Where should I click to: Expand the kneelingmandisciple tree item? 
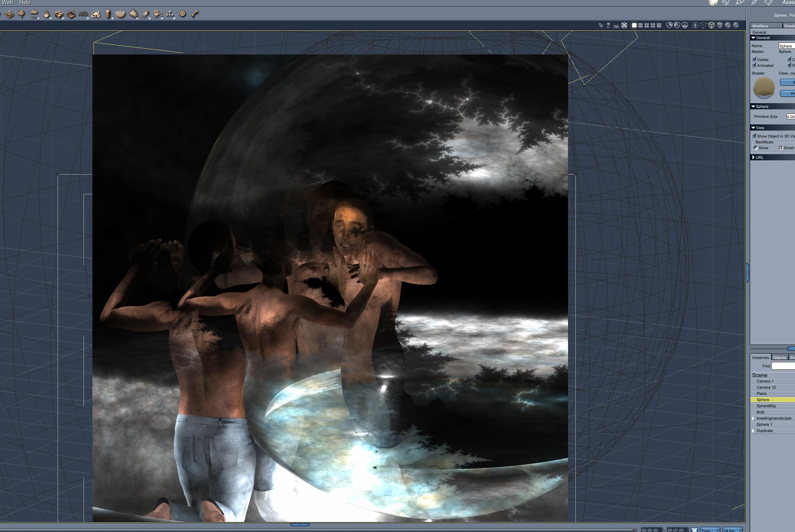click(x=753, y=418)
